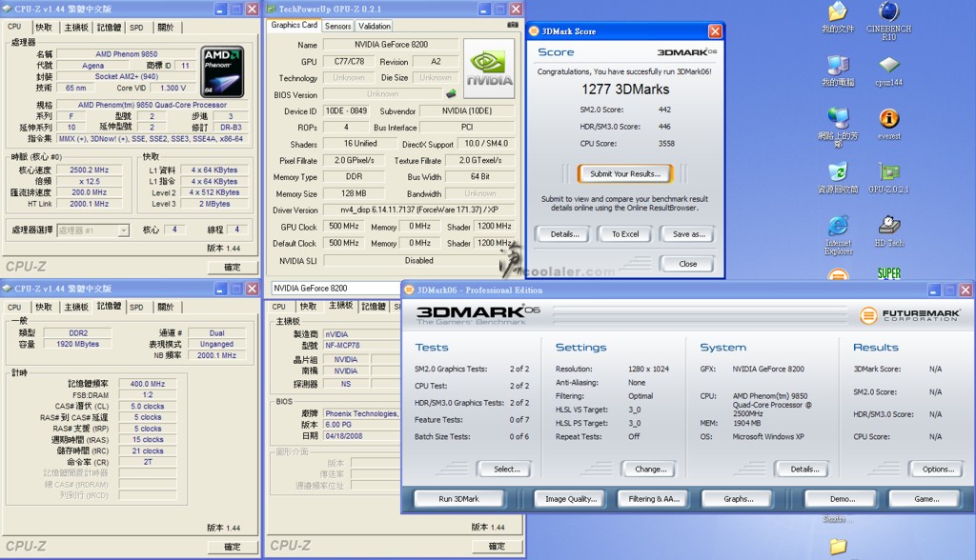The height and width of the screenshot is (560, 976).
Task: Select 主機板 tab in top CPU-Z window
Action: (x=76, y=28)
